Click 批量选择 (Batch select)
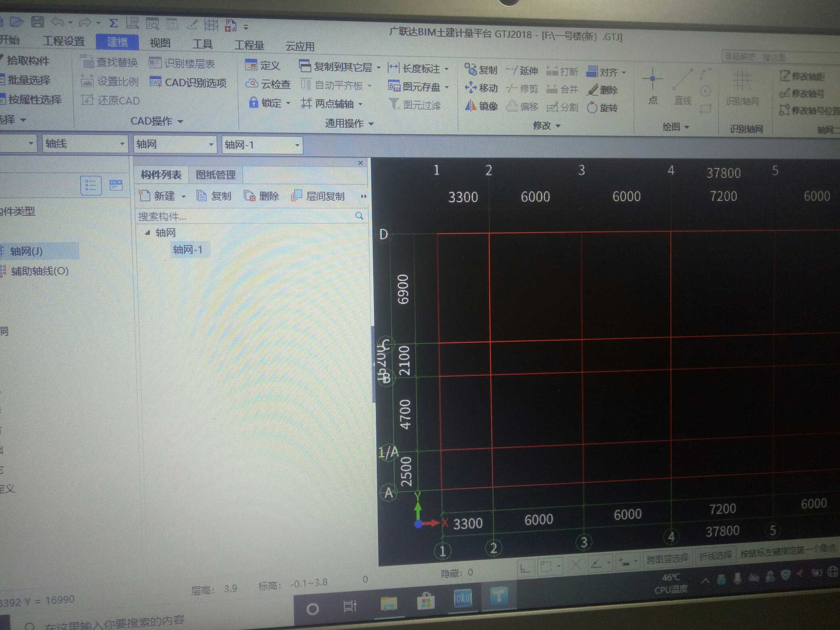Image resolution: width=840 pixels, height=630 pixels. tap(26, 80)
